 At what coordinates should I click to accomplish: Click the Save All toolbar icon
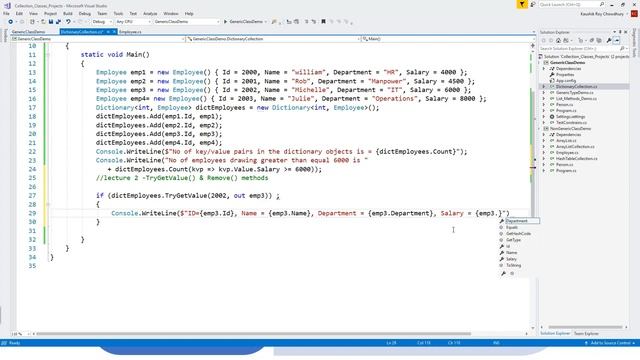(58, 22)
